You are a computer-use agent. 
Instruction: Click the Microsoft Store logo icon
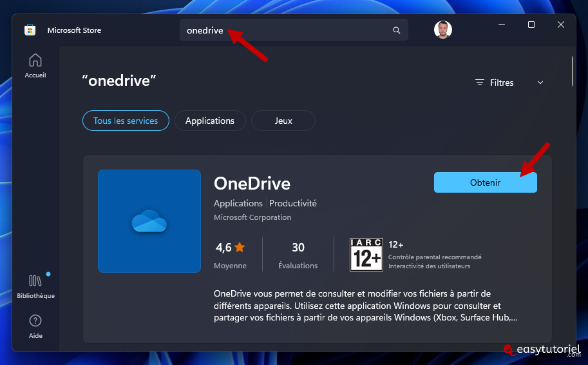point(30,30)
